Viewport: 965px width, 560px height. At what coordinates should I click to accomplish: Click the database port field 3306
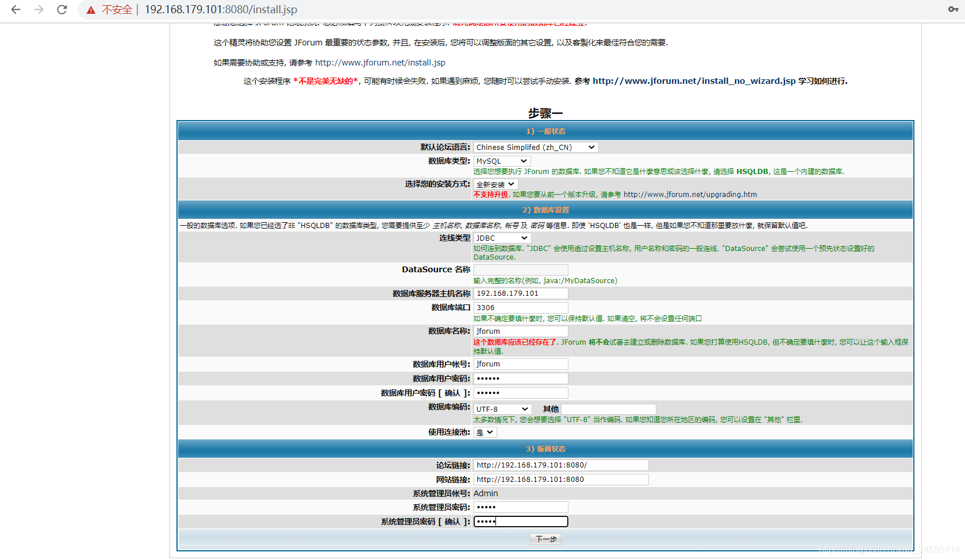tap(521, 308)
